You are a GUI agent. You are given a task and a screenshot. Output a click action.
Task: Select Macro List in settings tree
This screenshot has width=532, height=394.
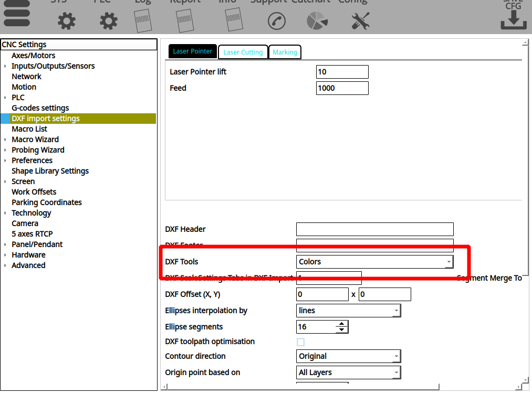point(29,129)
